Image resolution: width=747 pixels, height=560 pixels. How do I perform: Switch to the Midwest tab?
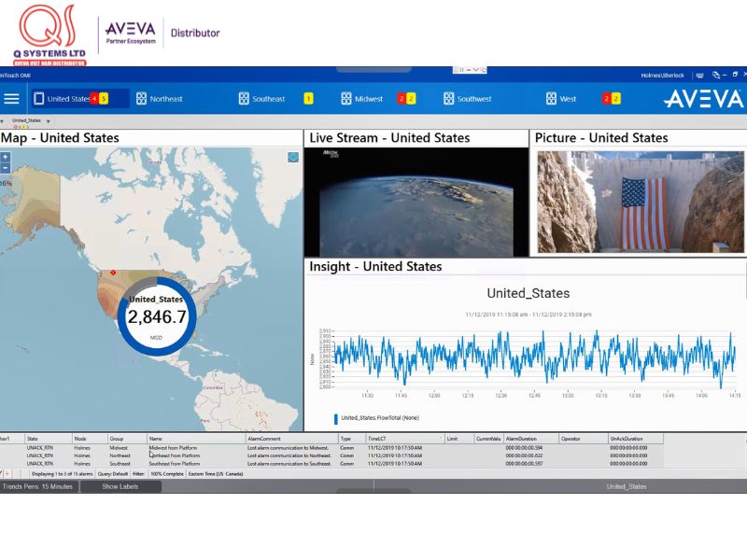click(368, 99)
